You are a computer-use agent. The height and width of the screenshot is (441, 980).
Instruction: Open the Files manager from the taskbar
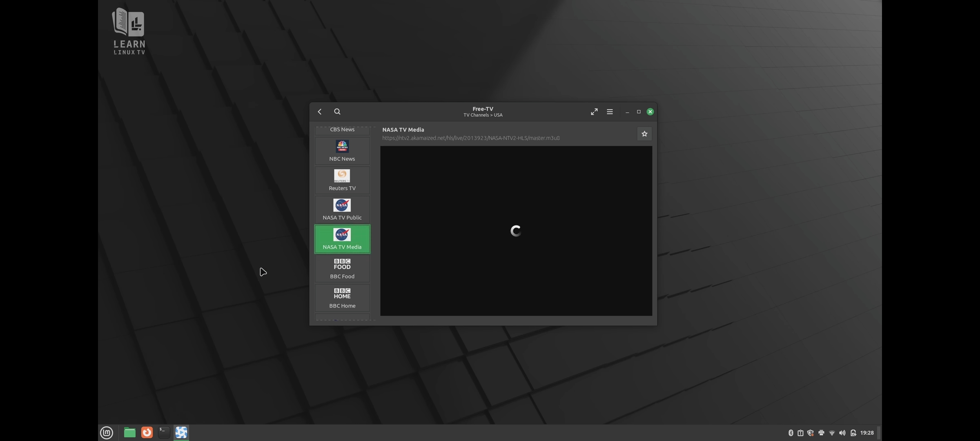point(129,432)
